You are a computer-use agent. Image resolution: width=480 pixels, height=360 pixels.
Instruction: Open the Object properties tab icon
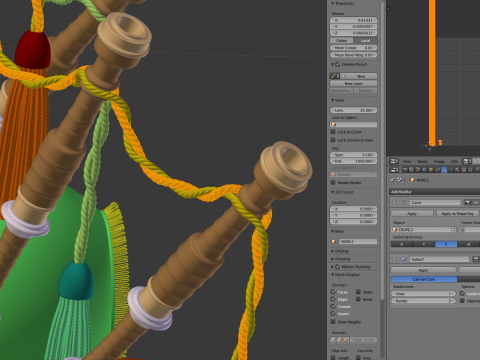pyautogui.click(x=431, y=170)
